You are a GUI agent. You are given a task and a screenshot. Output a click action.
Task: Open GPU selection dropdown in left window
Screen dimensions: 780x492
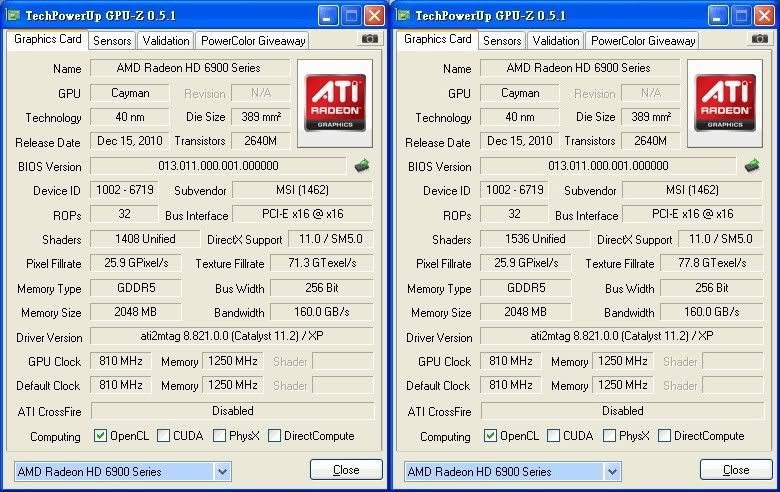[222, 471]
